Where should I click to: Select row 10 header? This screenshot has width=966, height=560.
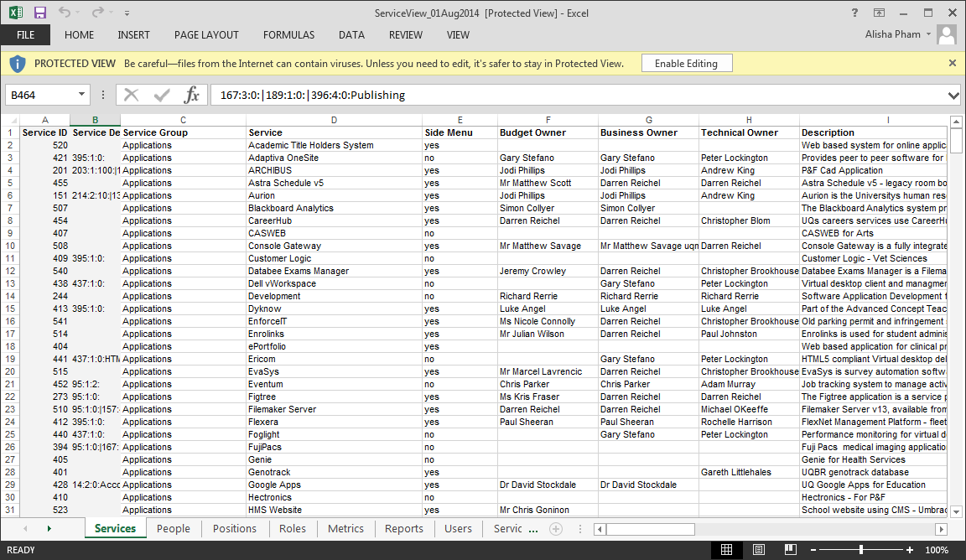[10, 246]
